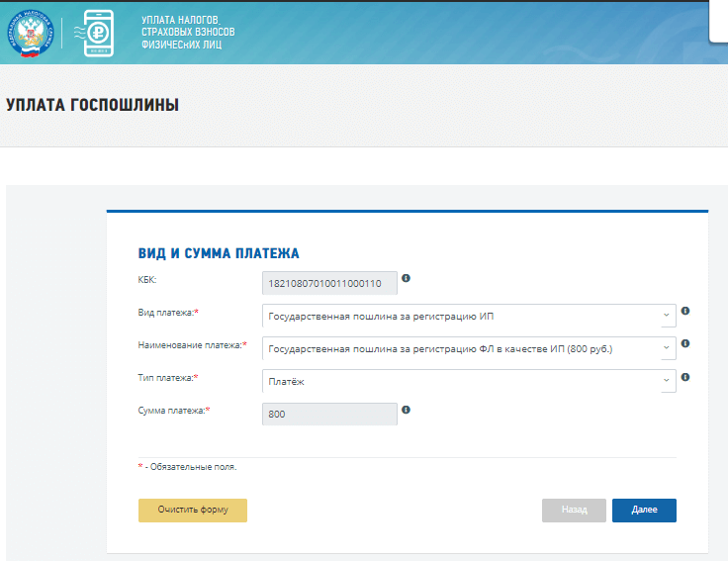Click the Далее button
This screenshot has width=728, height=561.
tap(644, 511)
